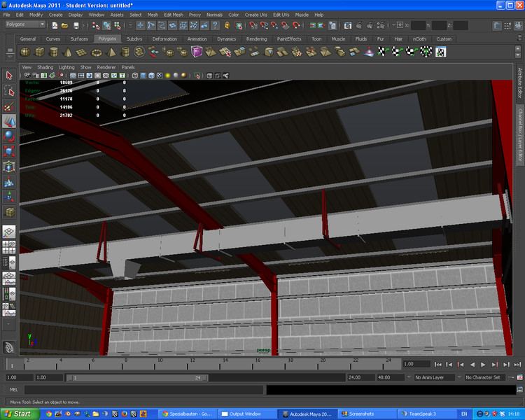Open the viewport Panels menu
Screen dimensions: 525x420
tap(128, 67)
